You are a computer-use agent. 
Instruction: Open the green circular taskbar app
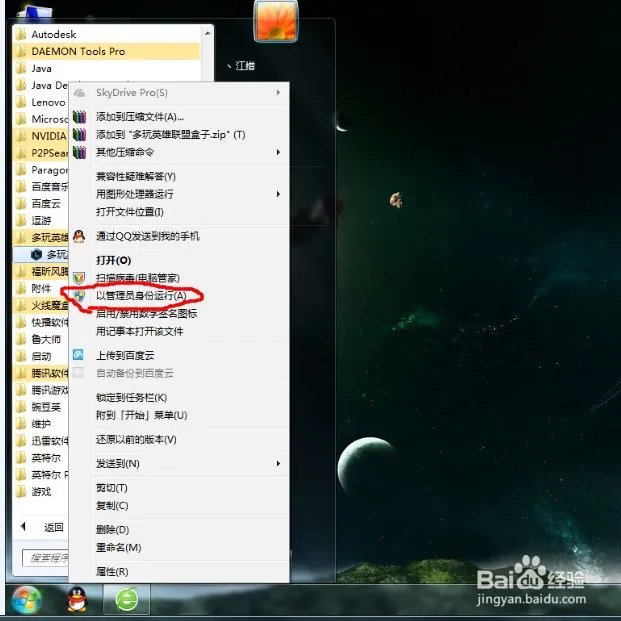127,600
